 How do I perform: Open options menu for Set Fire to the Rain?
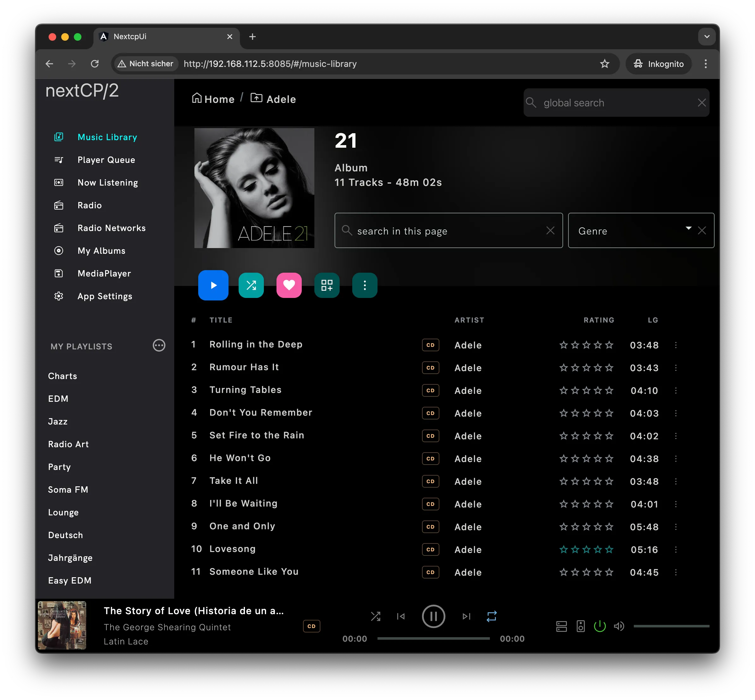click(676, 436)
